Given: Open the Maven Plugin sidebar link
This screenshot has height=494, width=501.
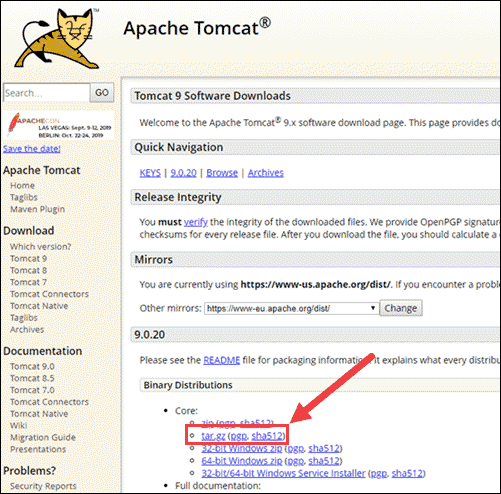Looking at the screenshot, I should (x=37, y=209).
